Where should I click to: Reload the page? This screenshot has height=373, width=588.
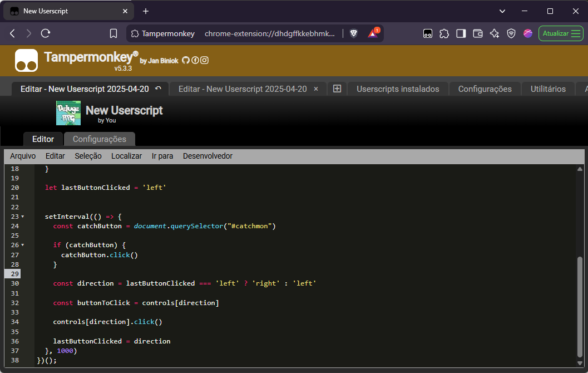[46, 33]
